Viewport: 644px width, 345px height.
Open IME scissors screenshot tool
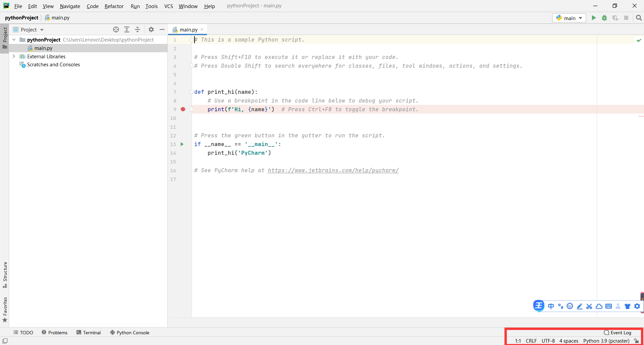(589, 306)
